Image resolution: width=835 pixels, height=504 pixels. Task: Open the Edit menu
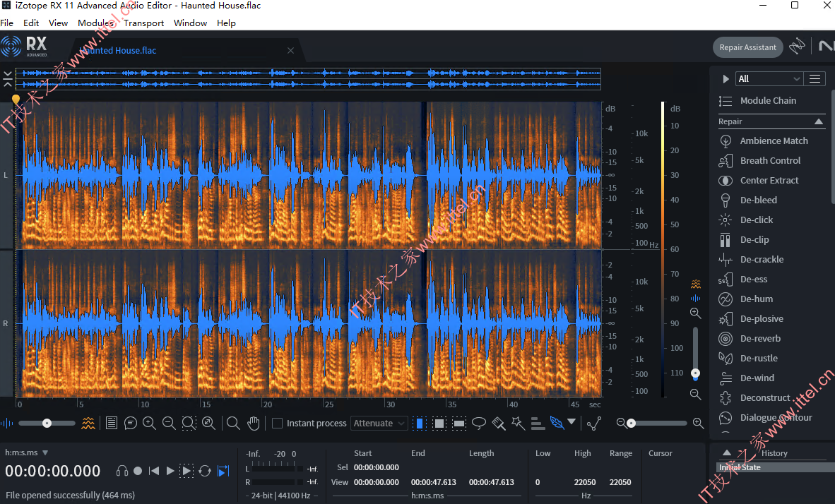(x=31, y=23)
